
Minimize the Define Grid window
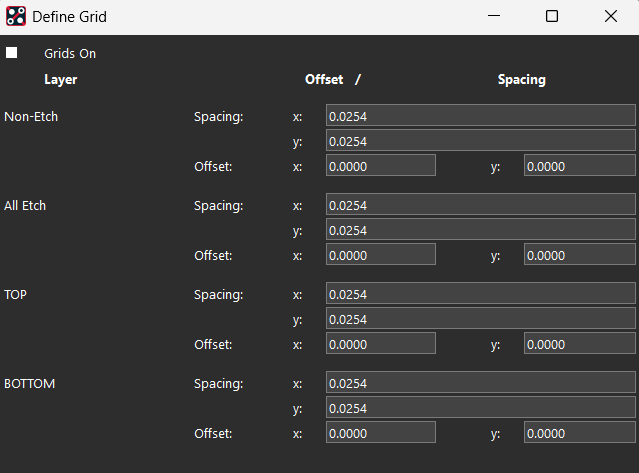click(492, 16)
